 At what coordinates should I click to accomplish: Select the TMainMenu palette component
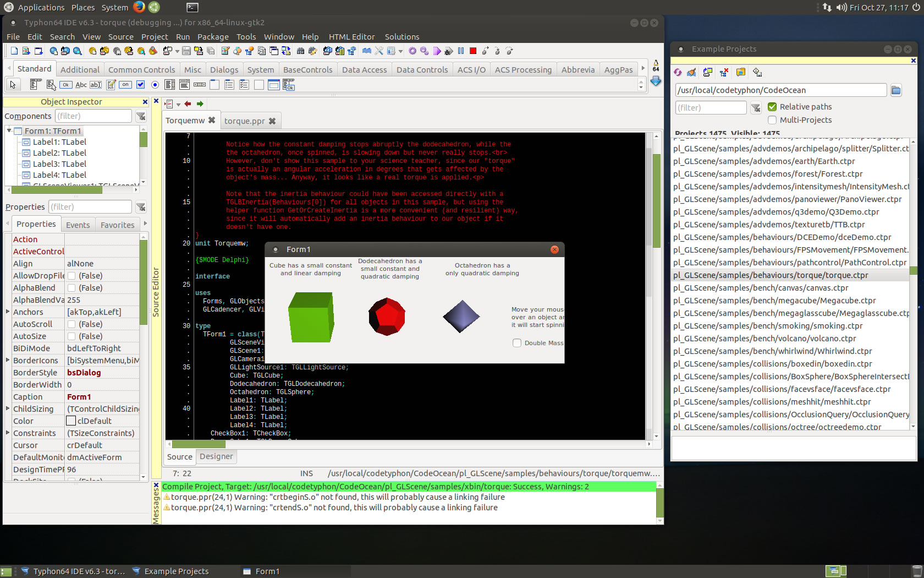tap(36, 85)
